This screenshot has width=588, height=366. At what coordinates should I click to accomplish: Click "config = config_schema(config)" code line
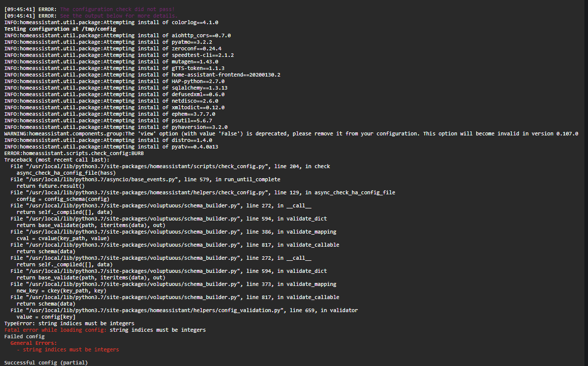(x=63, y=199)
